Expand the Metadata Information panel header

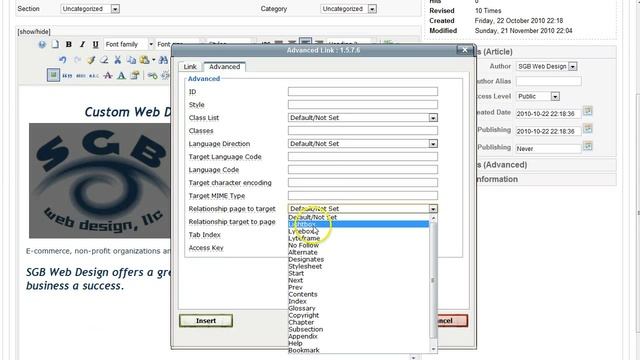click(546, 179)
